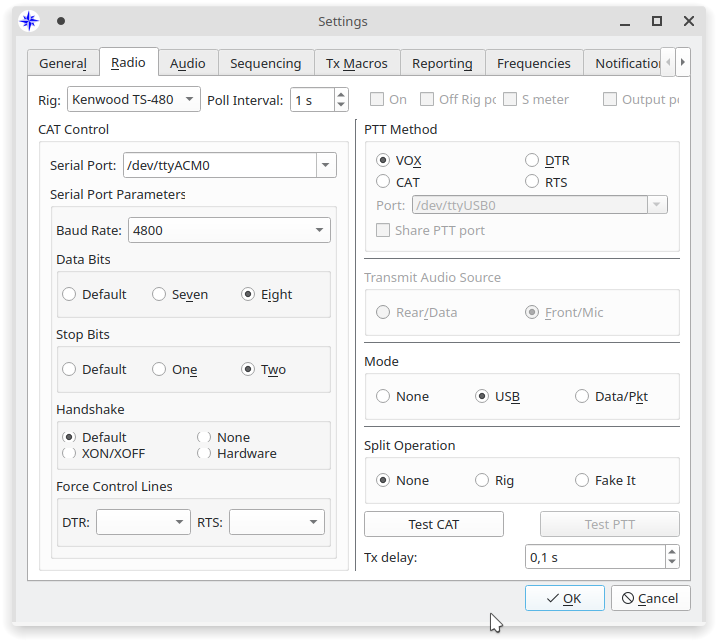The width and height of the screenshot is (718, 642).
Task: Cancel the Settings dialog
Action: (650, 598)
